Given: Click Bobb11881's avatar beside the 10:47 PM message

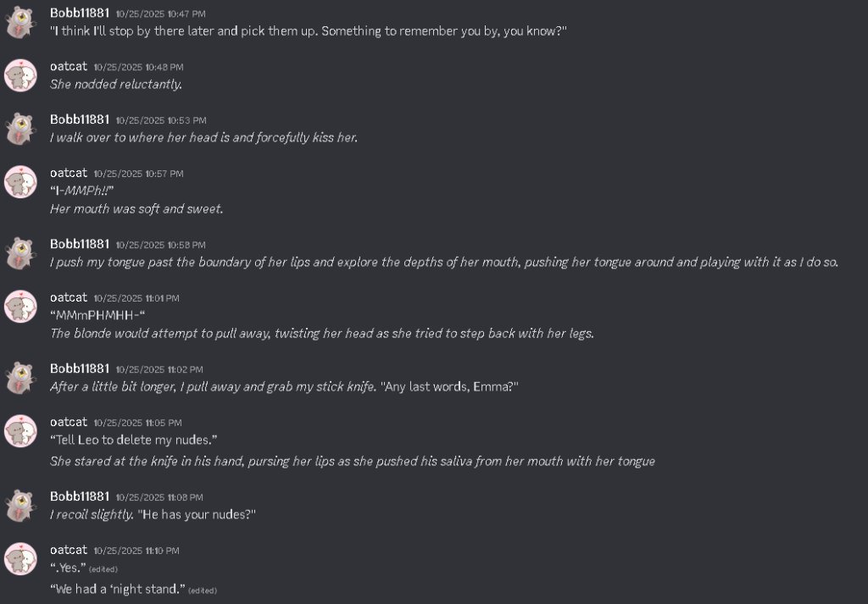Looking at the screenshot, I should pos(20,22).
